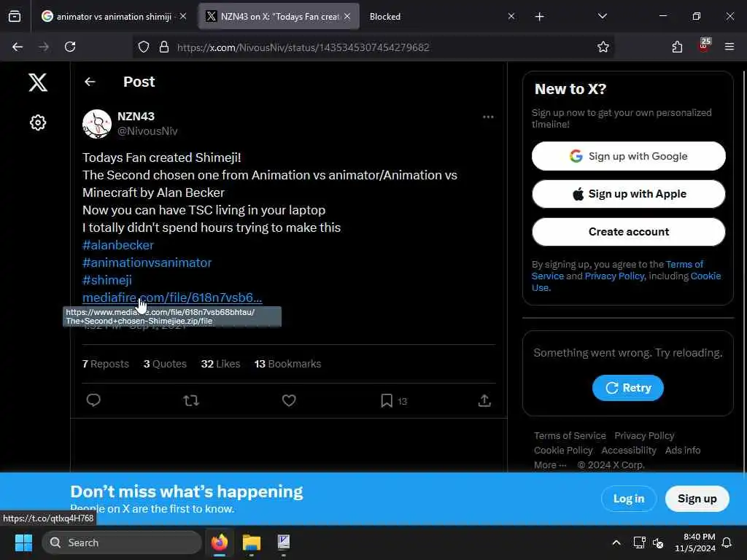Open the post's three-dot more menu
The image size is (747, 560).
pyautogui.click(x=488, y=117)
